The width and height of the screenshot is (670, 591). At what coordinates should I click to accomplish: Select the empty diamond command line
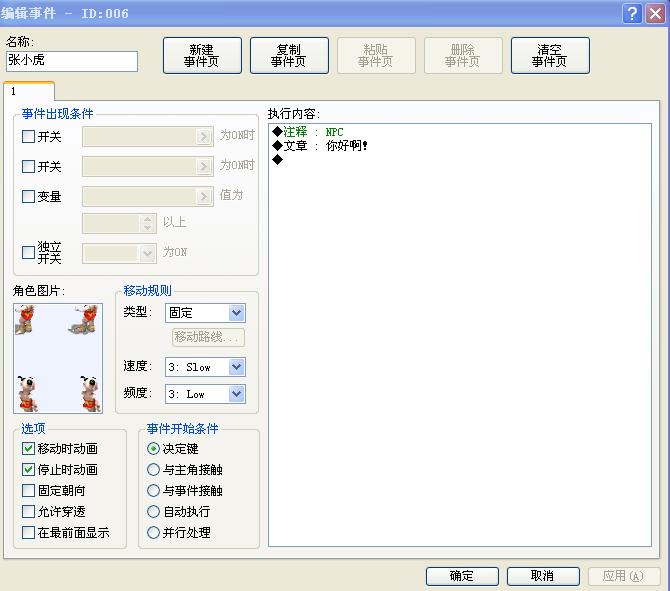click(x=460, y=160)
